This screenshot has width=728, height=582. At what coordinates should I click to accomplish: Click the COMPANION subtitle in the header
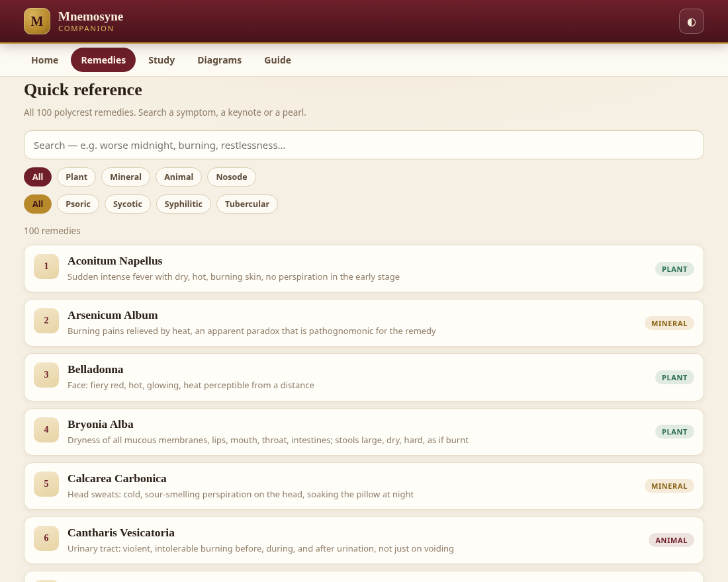(86, 28)
